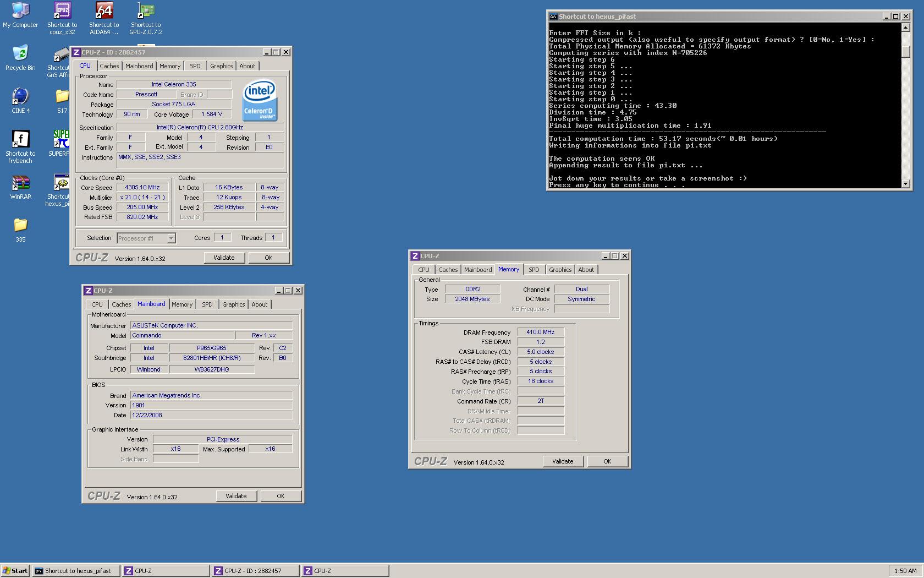This screenshot has width=924, height=578.
Task: Click Validate in Mainboard CPU-Z window
Action: pyautogui.click(x=237, y=496)
